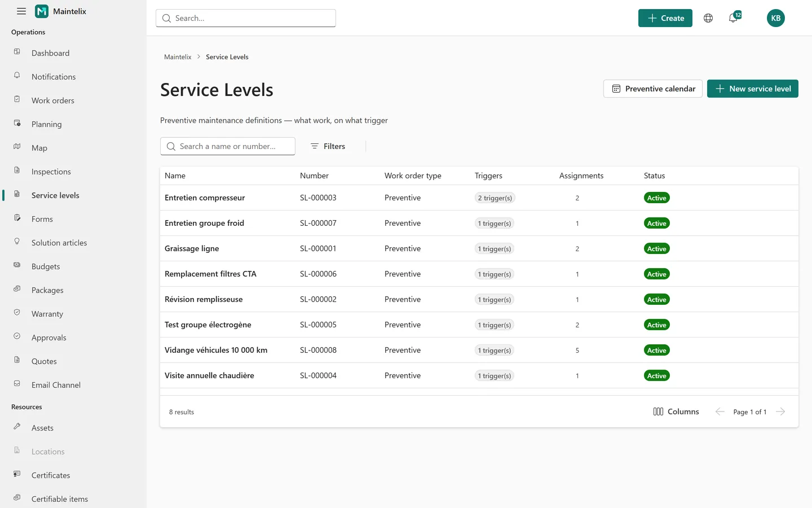The image size is (812, 508).
Task: Sort by the Assignments column header
Action: [581, 176]
